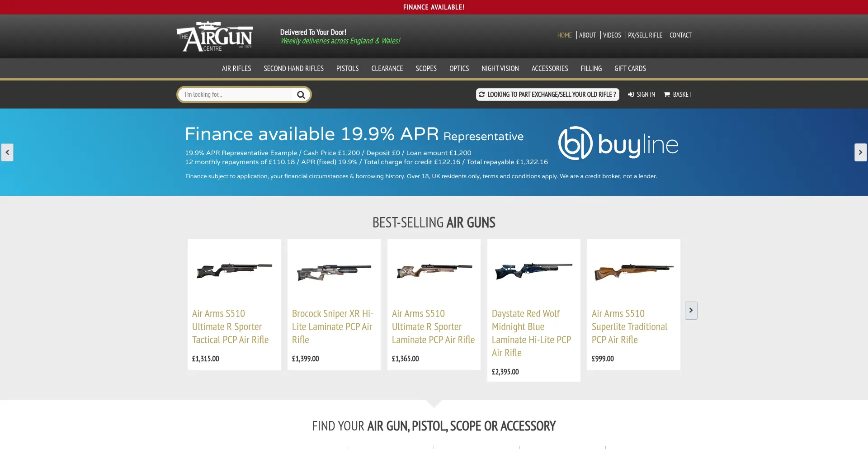Viewport: 868px width, 449px height.
Task: Click the Best-Selling Air Guns heading
Action: [434, 222]
